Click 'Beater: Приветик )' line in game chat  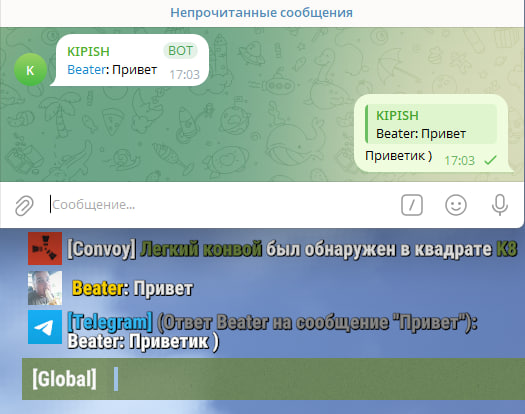point(143,342)
